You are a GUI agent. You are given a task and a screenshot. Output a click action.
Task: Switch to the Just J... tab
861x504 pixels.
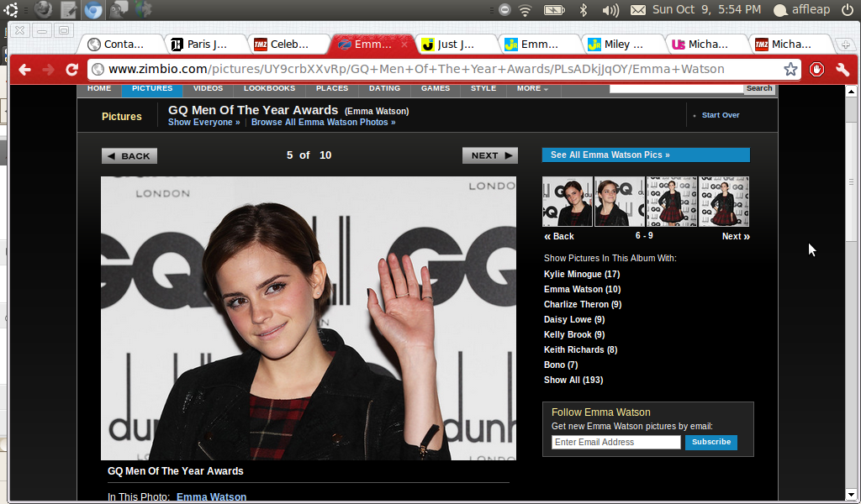tap(456, 45)
